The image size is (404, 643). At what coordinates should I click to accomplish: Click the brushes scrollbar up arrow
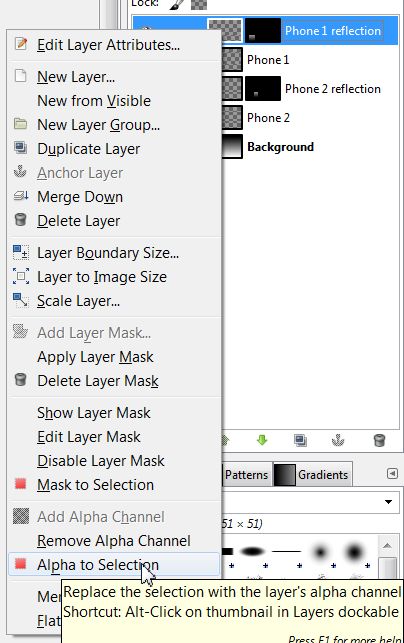click(x=387, y=546)
